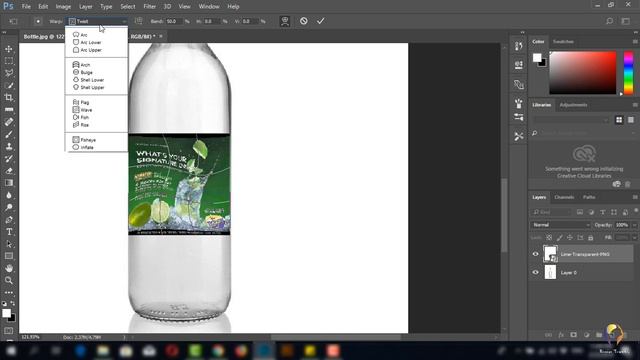Screen dimensions: 640x360
Task: Switch Libraries to list view
Action: 631,120
